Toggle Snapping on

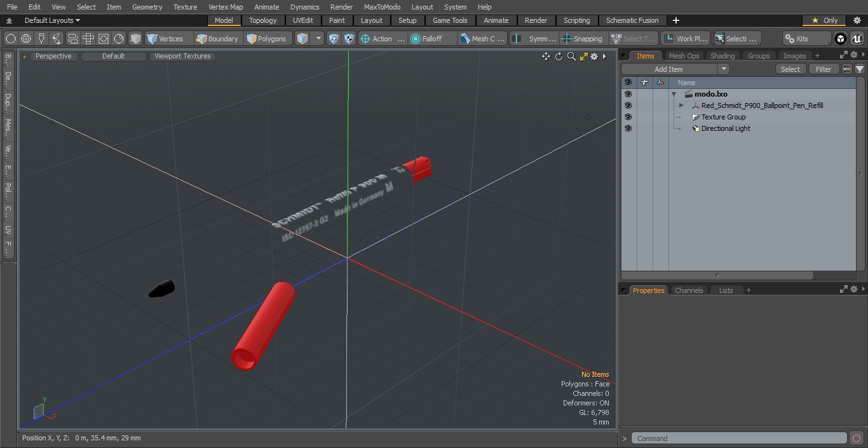(x=583, y=39)
